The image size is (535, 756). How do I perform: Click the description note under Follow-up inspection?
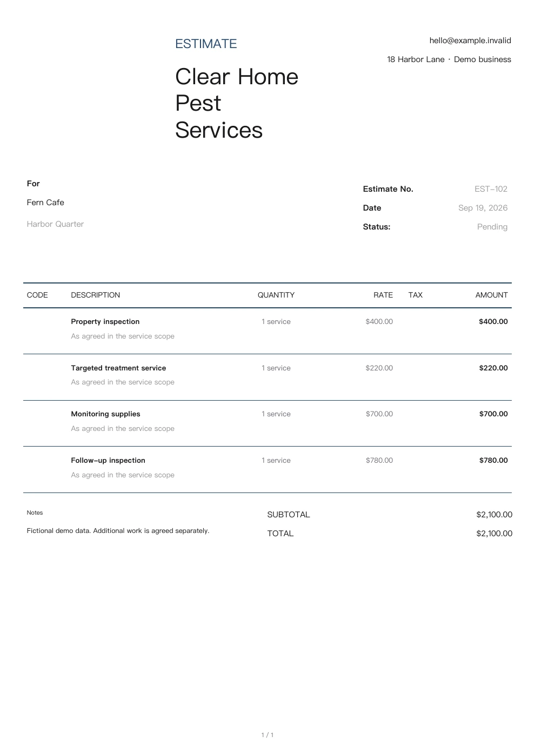coord(123,475)
